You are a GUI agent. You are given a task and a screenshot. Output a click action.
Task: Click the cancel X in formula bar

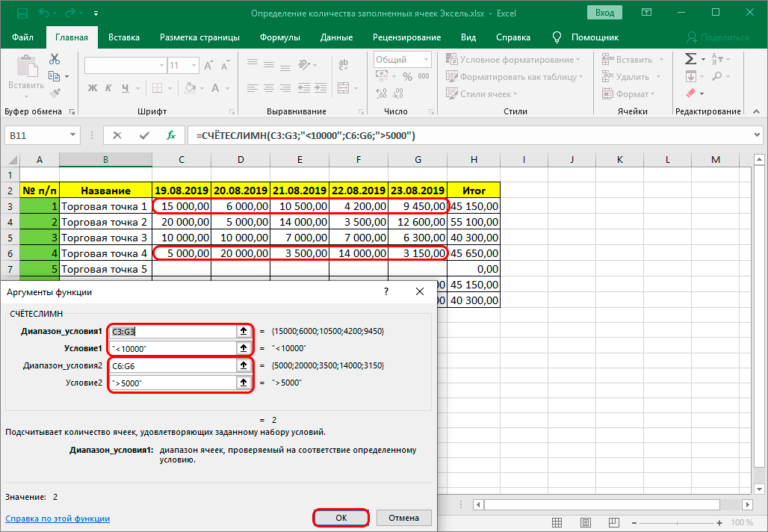[x=117, y=135]
